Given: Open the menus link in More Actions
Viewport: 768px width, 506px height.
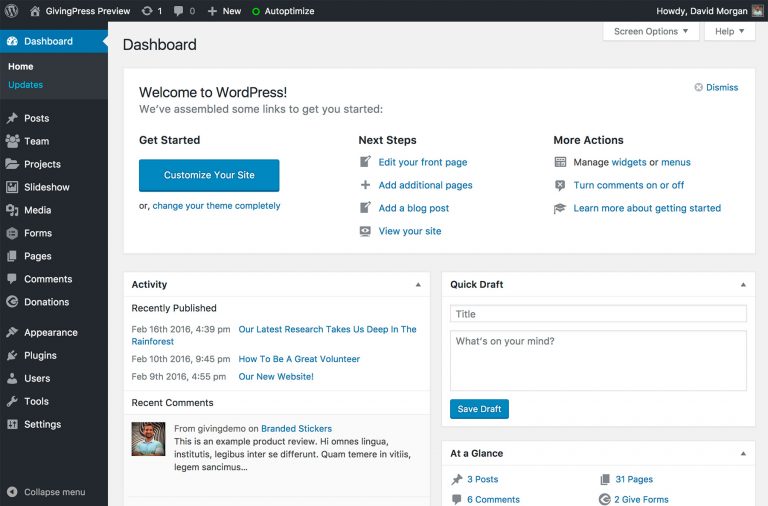Looking at the screenshot, I should point(676,162).
